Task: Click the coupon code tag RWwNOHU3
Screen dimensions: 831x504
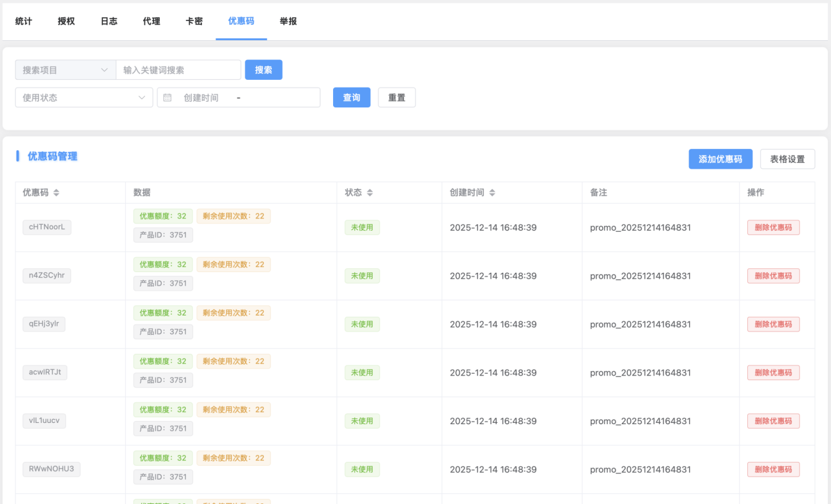Action: pos(51,469)
